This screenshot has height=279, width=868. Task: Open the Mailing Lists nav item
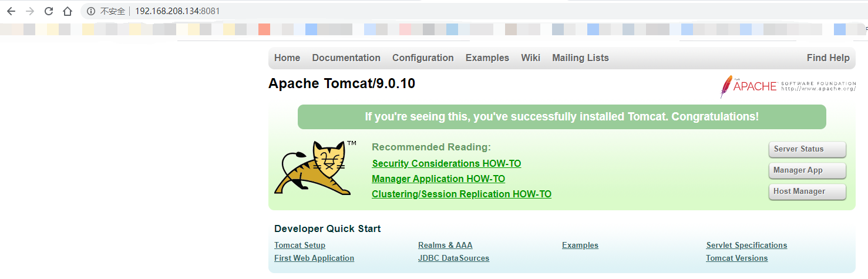click(x=580, y=58)
